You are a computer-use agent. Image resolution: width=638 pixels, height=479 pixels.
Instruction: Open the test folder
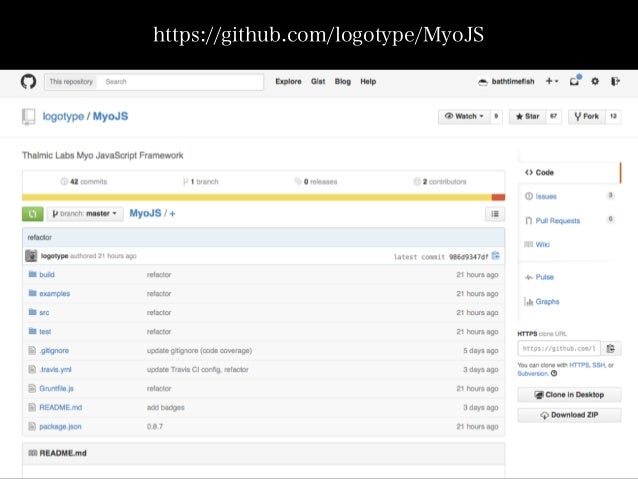coord(45,332)
